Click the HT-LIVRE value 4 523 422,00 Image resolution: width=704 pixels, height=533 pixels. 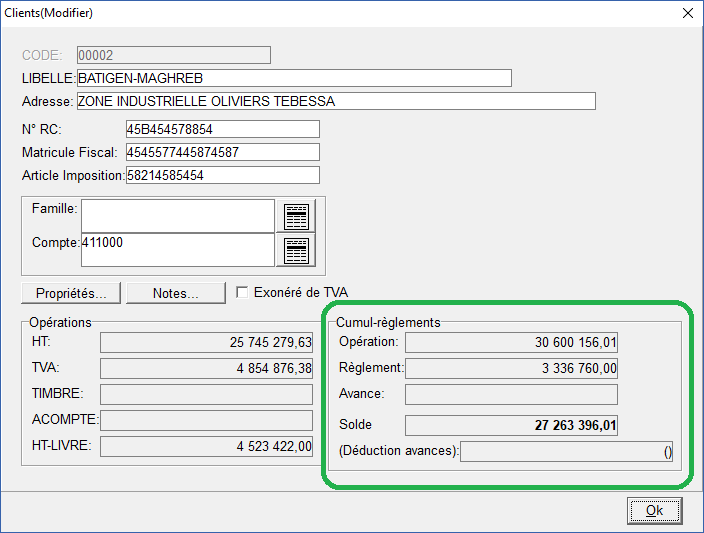[207, 446]
